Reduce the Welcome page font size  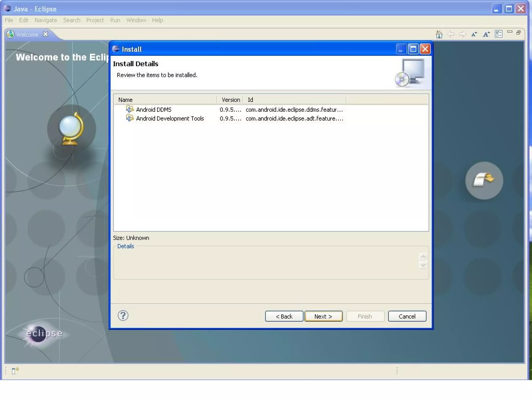[474, 34]
